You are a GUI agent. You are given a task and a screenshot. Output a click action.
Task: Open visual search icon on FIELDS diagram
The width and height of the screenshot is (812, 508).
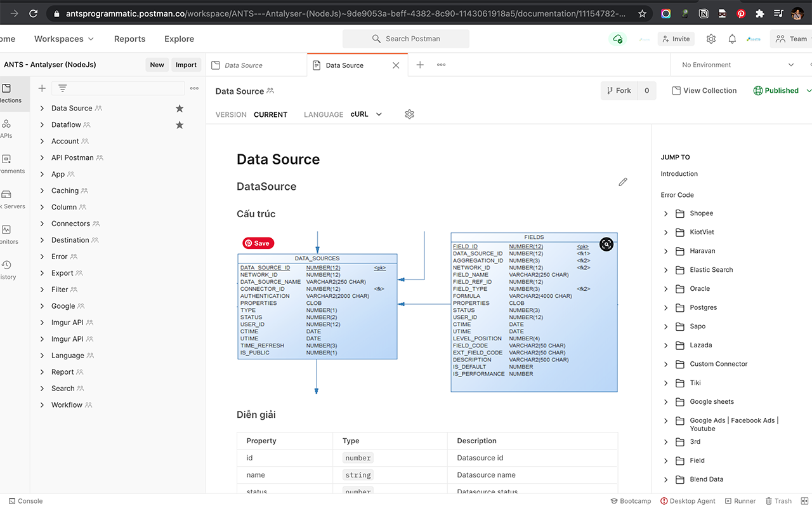pos(606,244)
